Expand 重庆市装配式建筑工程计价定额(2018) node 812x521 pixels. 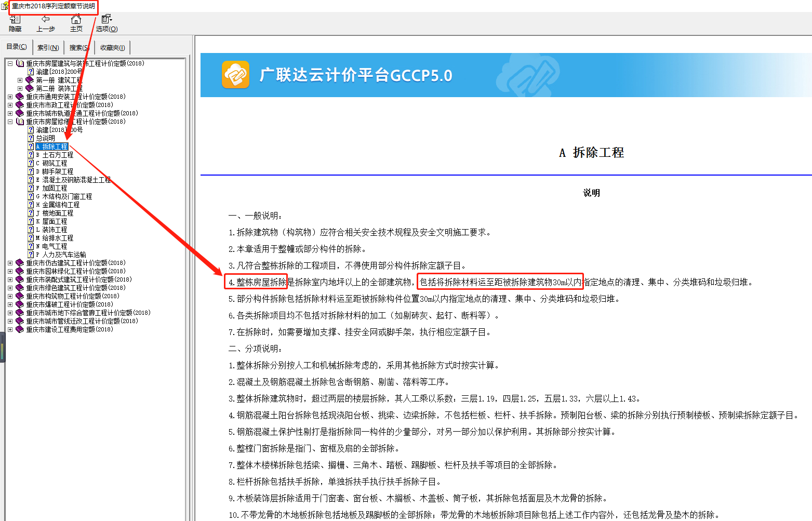10,279
